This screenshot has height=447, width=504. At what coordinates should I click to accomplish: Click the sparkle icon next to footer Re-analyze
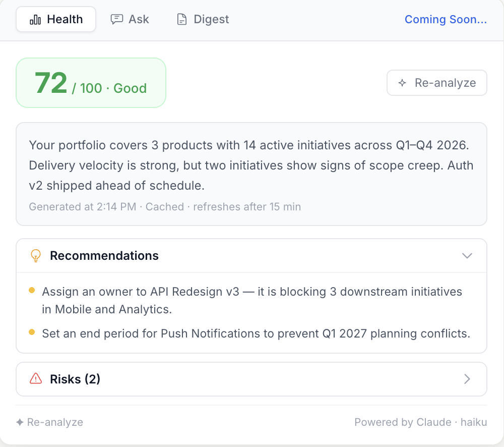click(x=19, y=422)
